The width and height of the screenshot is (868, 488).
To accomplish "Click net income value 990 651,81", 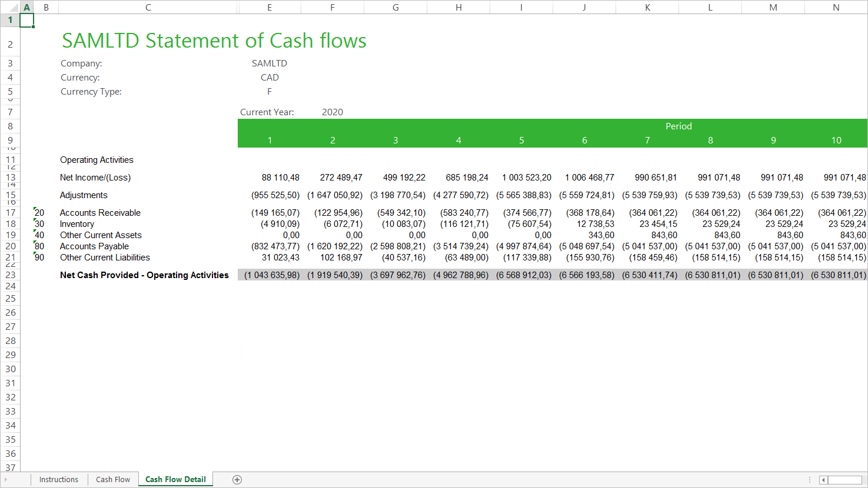I will tap(656, 178).
